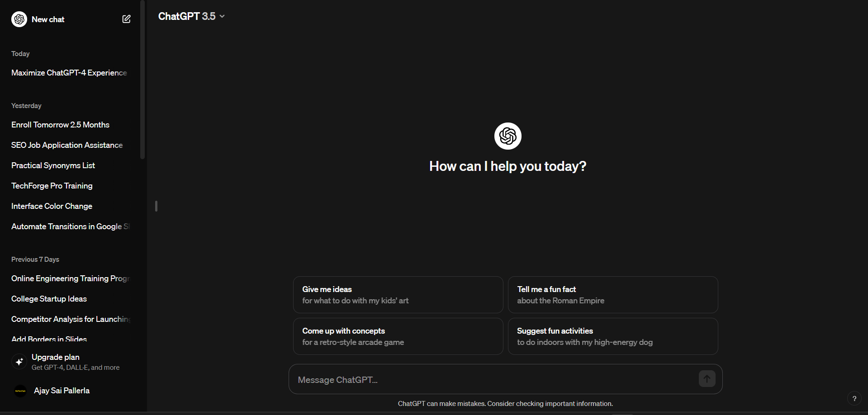Screen dimensions: 868x415
Task: Select the Tell me a fun fact suggestion
Action: pos(613,295)
